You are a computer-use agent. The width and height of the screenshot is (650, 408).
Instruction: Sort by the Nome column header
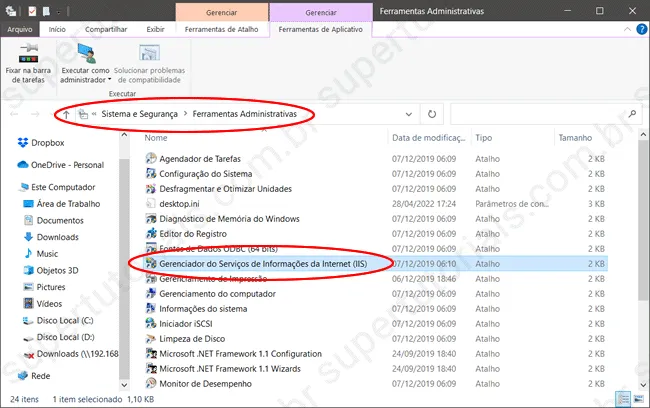[x=156, y=138]
